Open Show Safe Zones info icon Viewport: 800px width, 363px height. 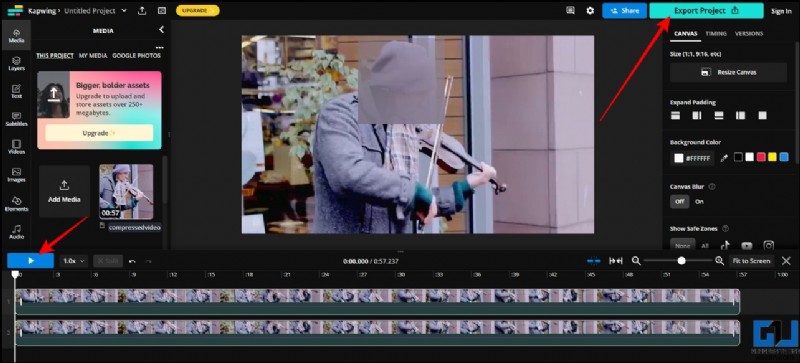click(726, 228)
